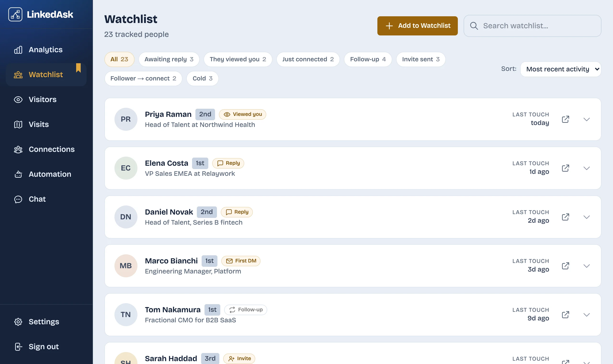Open Daniel Novak's profile external link
Viewport: 613px width, 364px height.
tap(565, 217)
